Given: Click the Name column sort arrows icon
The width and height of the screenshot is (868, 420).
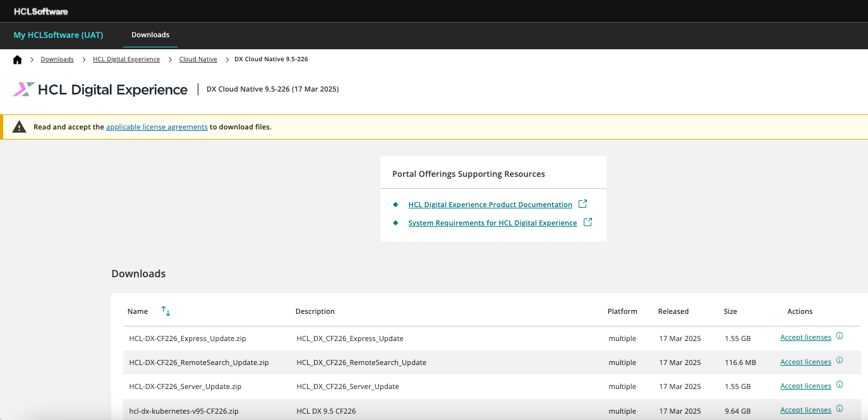Looking at the screenshot, I should [166, 311].
